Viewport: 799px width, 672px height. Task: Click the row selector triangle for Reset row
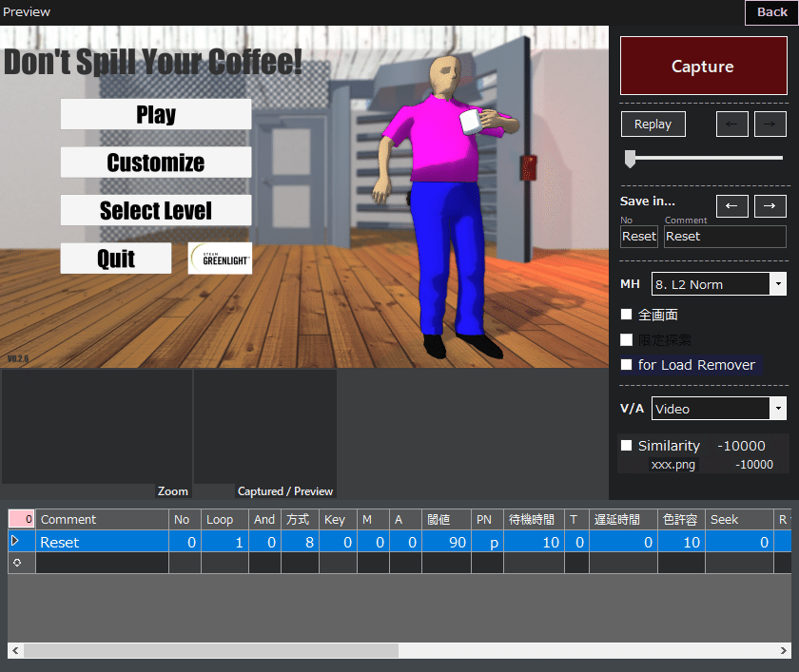click(x=15, y=541)
